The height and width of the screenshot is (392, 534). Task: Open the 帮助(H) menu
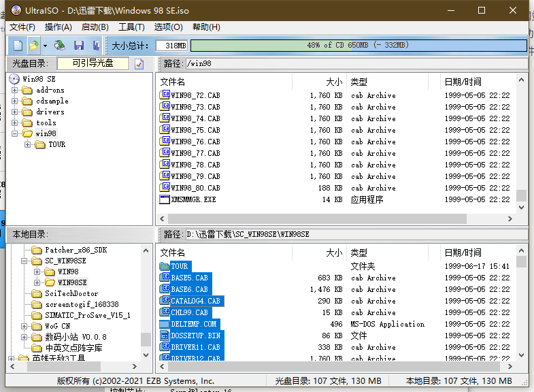pos(206,27)
